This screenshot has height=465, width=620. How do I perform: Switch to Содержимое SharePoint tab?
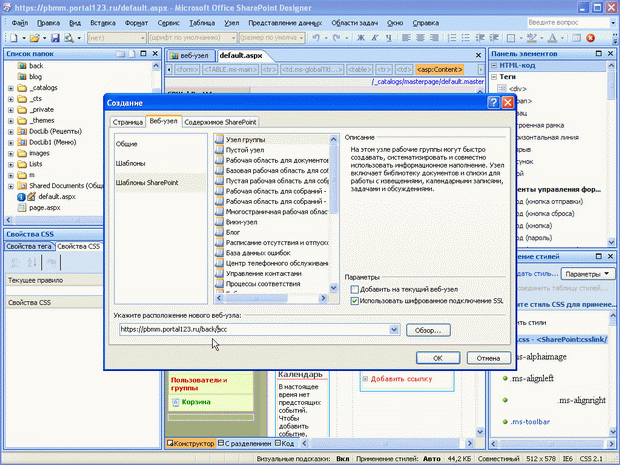(219, 121)
